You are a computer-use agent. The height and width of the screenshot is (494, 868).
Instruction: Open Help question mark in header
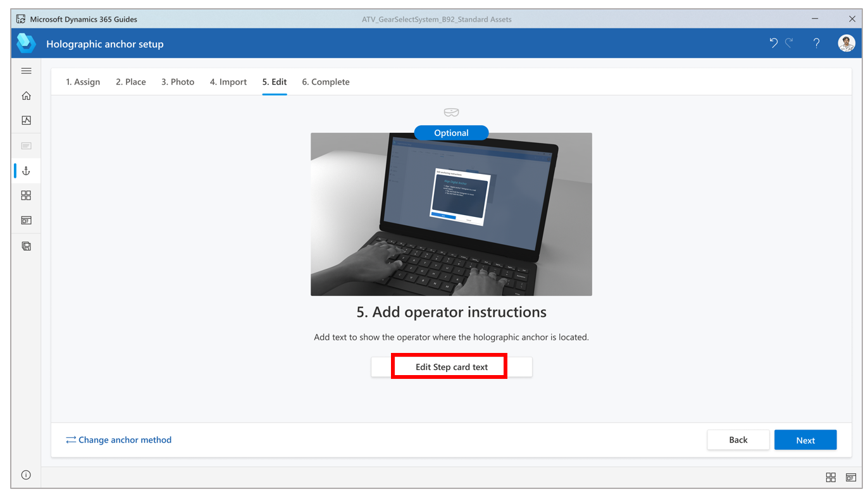[x=817, y=43]
